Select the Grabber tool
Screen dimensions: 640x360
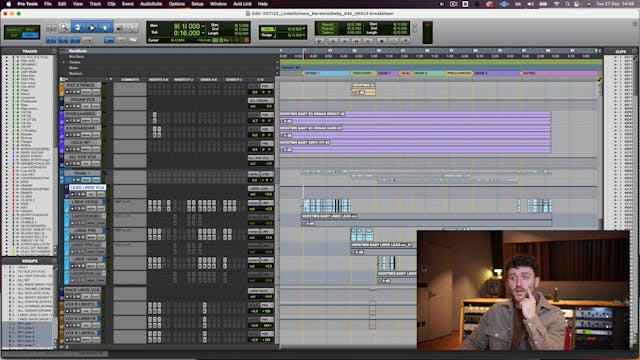105,28
